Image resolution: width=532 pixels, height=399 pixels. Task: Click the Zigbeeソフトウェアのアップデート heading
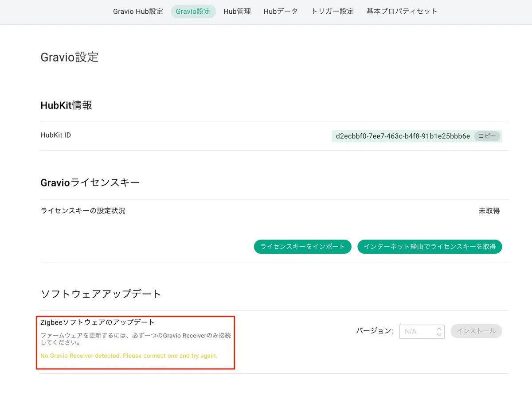point(98,322)
